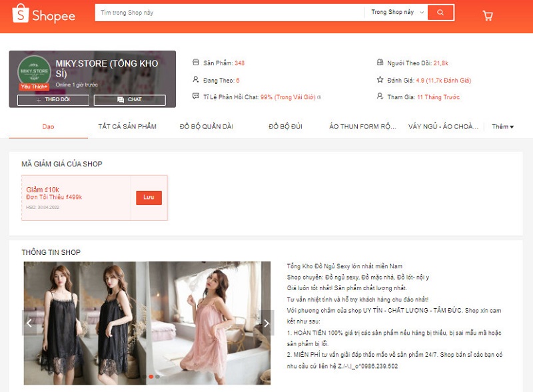Open 'TẤT CẢ SẢN PHẨM' tab

(127, 126)
